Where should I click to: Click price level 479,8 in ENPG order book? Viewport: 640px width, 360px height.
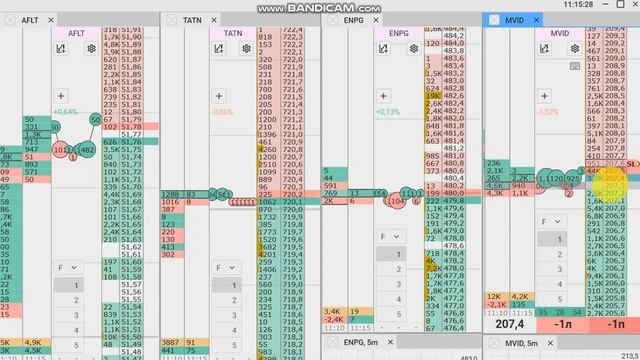pos(453,201)
